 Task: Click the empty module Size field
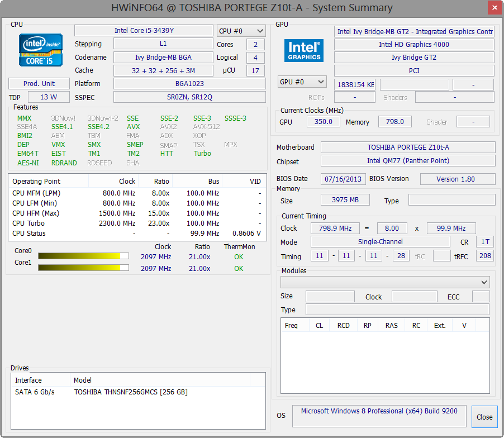[x=330, y=296]
